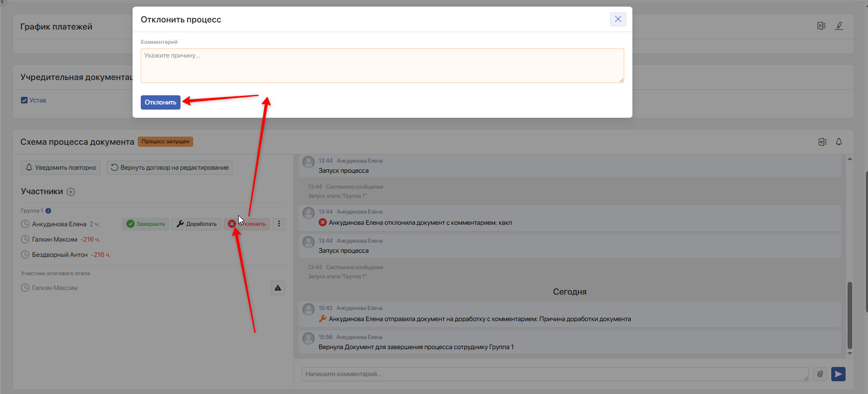This screenshot has width=868, height=394.
Task: Click the blue Отклонить button in dialog
Action: [161, 102]
